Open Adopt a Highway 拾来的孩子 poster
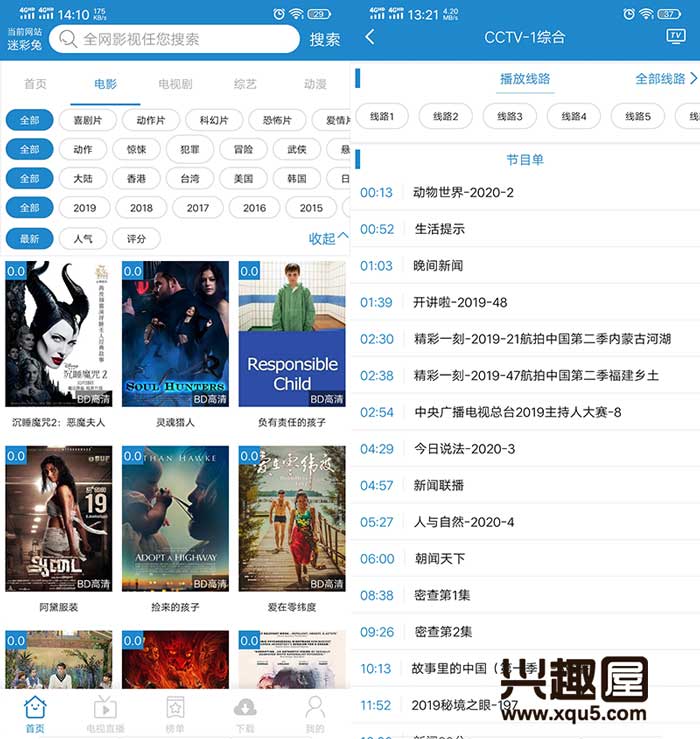 175,518
